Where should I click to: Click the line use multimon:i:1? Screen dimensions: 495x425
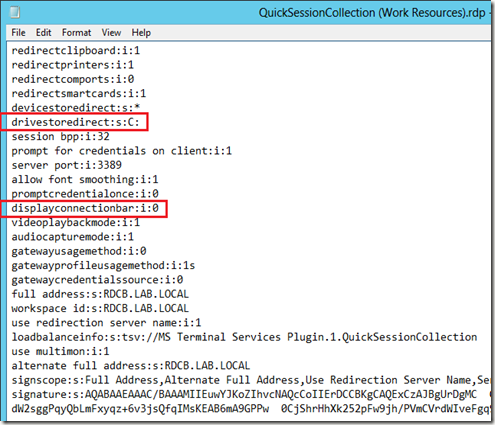tap(60, 352)
